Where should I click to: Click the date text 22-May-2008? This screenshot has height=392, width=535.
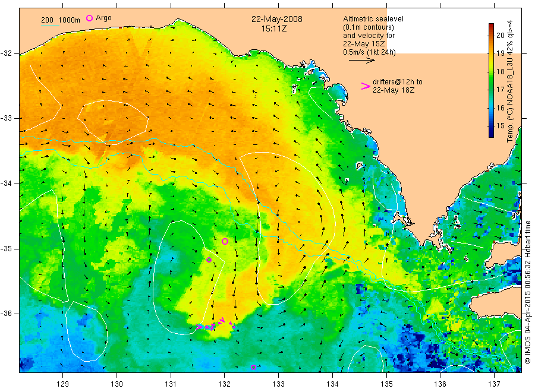276,19
